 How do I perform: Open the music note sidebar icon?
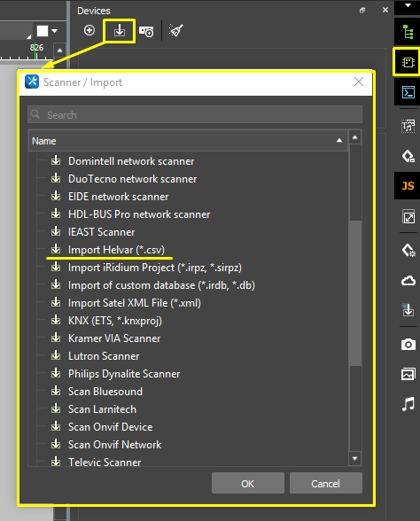[408, 404]
